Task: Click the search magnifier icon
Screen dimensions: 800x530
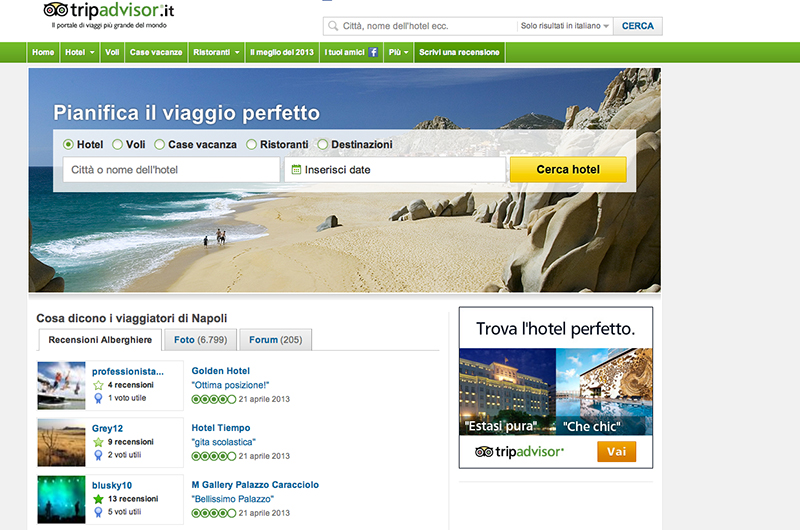Action: click(x=333, y=26)
